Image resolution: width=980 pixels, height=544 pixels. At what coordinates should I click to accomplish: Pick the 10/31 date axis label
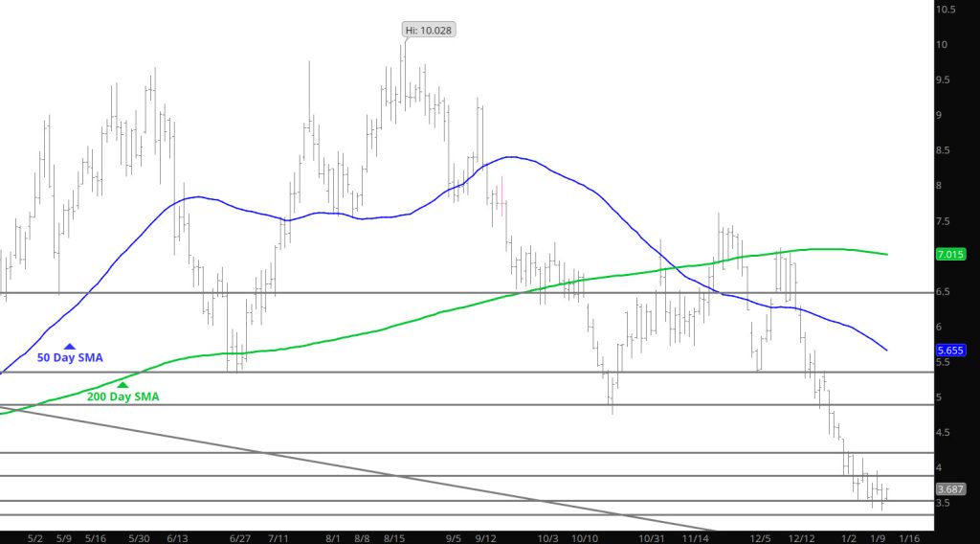652,538
